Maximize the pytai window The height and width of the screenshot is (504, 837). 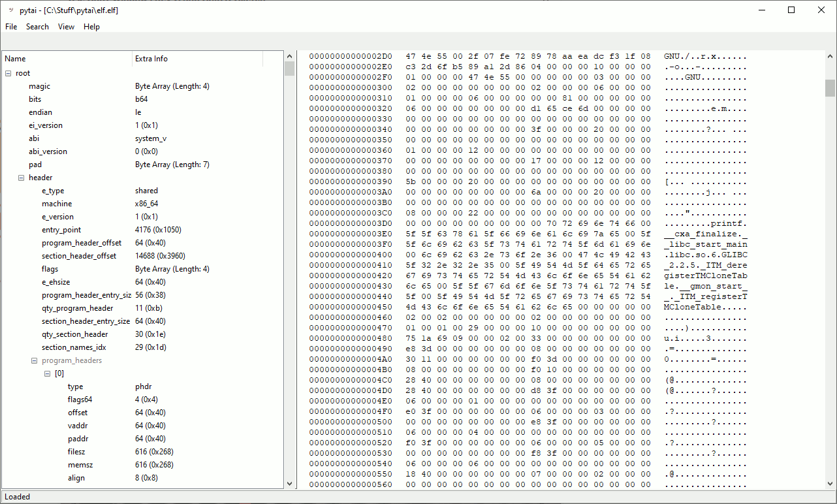pyautogui.click(x=791, y=10)
